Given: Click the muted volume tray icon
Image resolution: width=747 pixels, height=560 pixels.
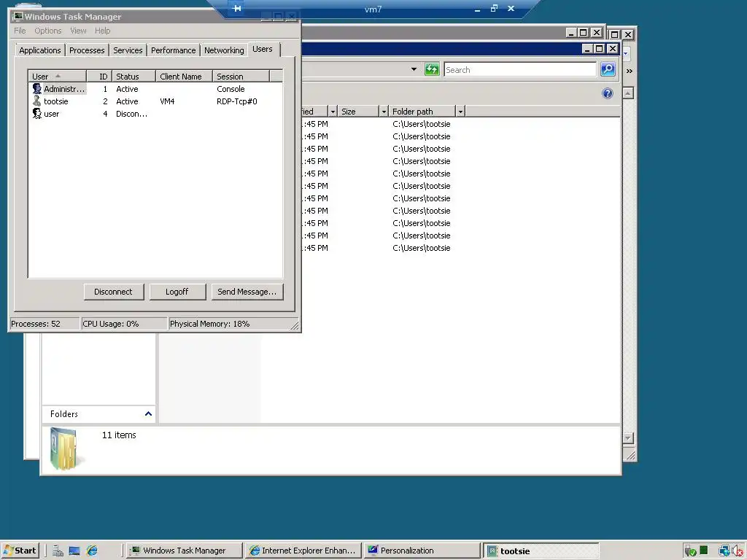Looking at the screenshot, I should click(x=738, y=551).
